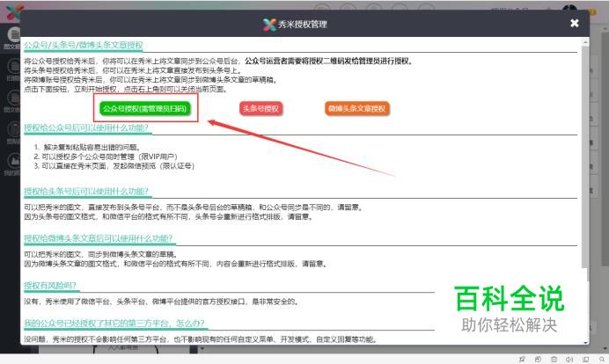This screenshot has height=364, width=609.
Task: Click 公众号授权(需管理员扫码) green button
Action: 145,108
